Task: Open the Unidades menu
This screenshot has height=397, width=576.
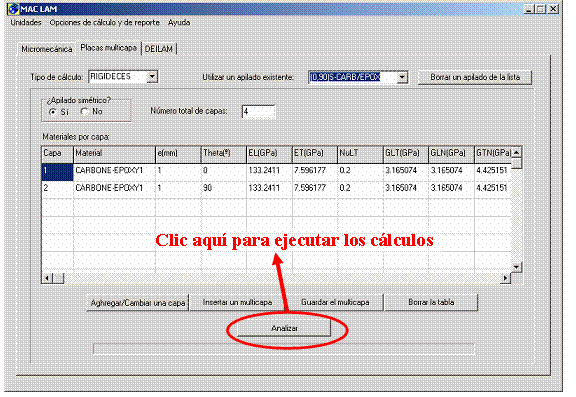Action: (x=26, y=22)
